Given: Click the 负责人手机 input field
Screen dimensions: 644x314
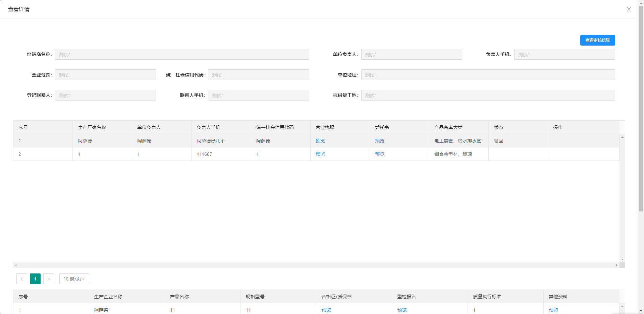Looking at the screenshot, I should [565, 55].
